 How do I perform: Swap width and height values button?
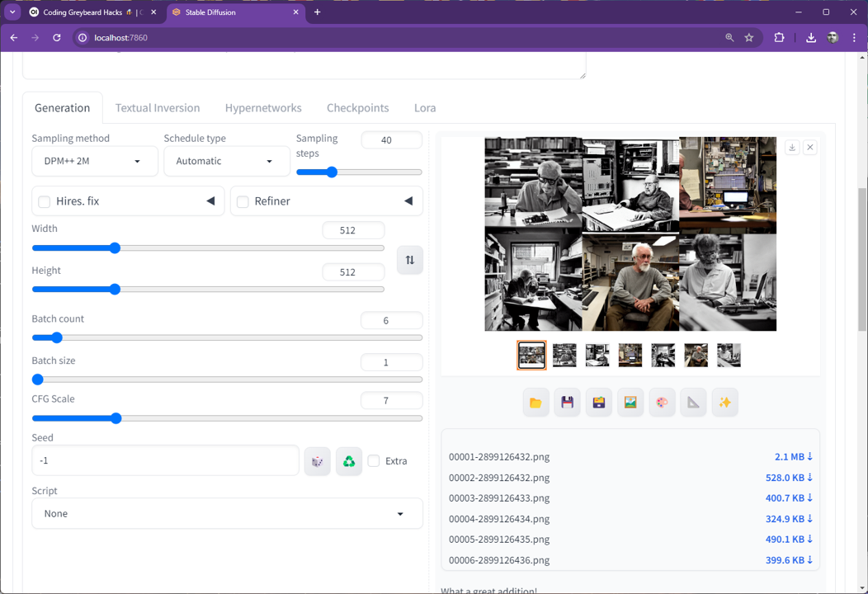coord(410,260)
